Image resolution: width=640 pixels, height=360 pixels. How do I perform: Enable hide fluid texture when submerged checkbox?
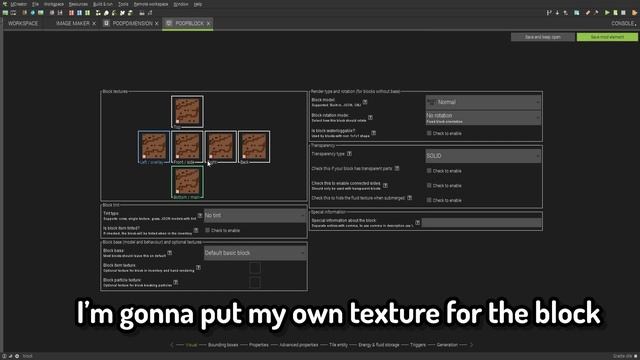click(x=429, y=200)
